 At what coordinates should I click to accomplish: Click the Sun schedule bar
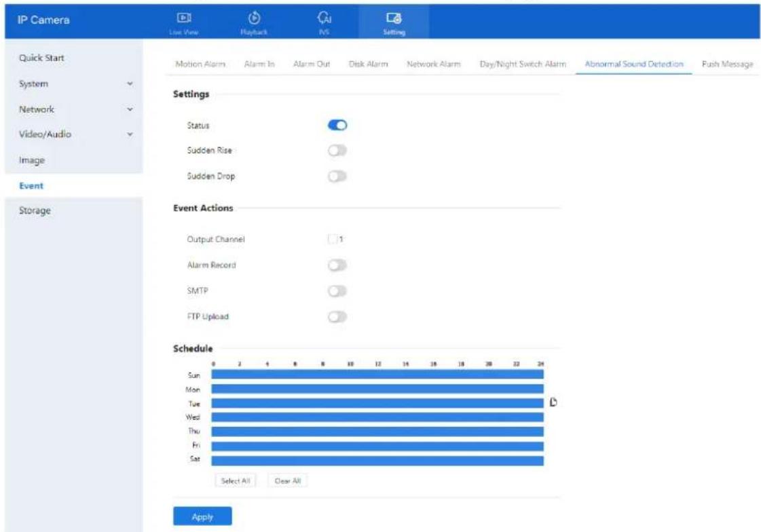377,375
